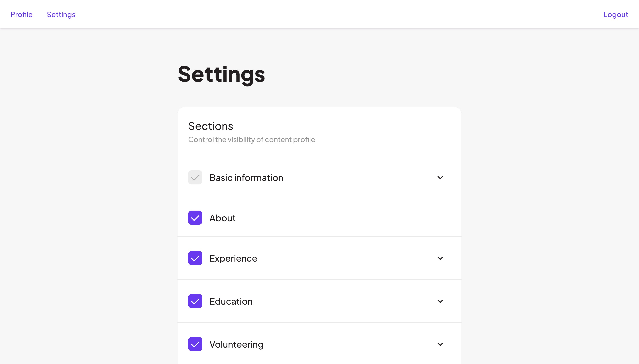Toggle the About section checkbox

pos(195,217)
